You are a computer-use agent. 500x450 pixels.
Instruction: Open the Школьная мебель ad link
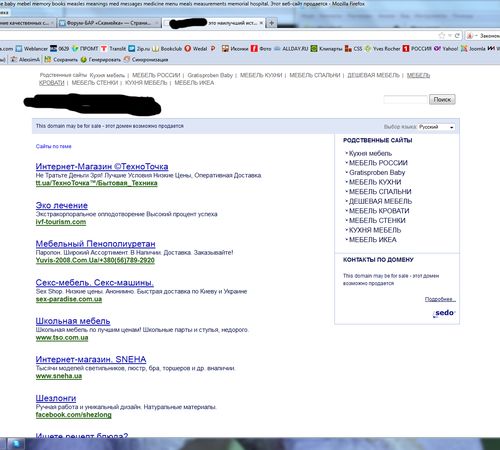(x=73, y=321)
